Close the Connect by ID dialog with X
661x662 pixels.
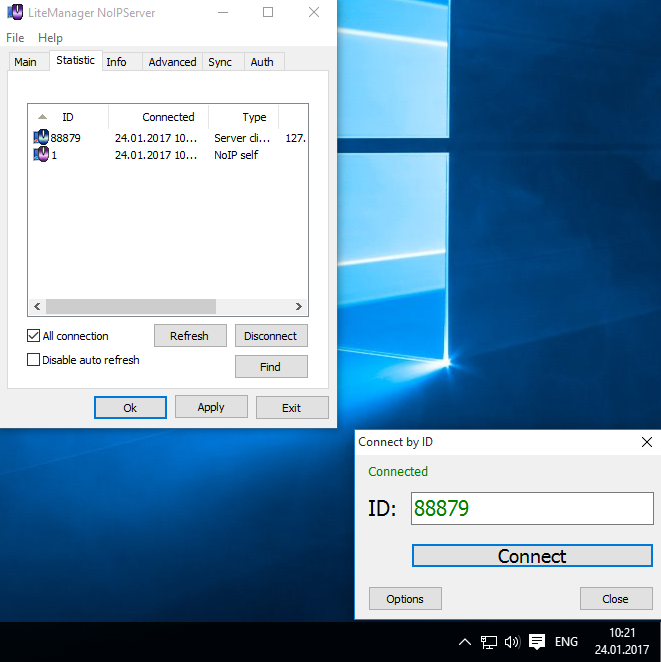(x=647, y=442)
